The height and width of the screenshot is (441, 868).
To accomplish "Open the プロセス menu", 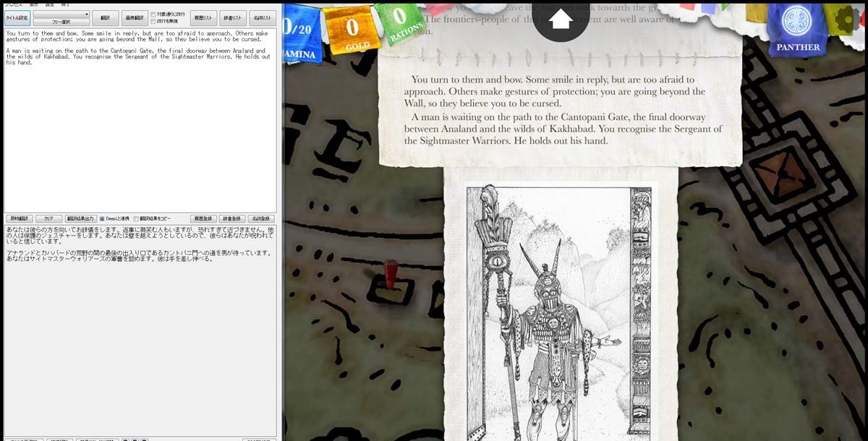I will (12, 4).
